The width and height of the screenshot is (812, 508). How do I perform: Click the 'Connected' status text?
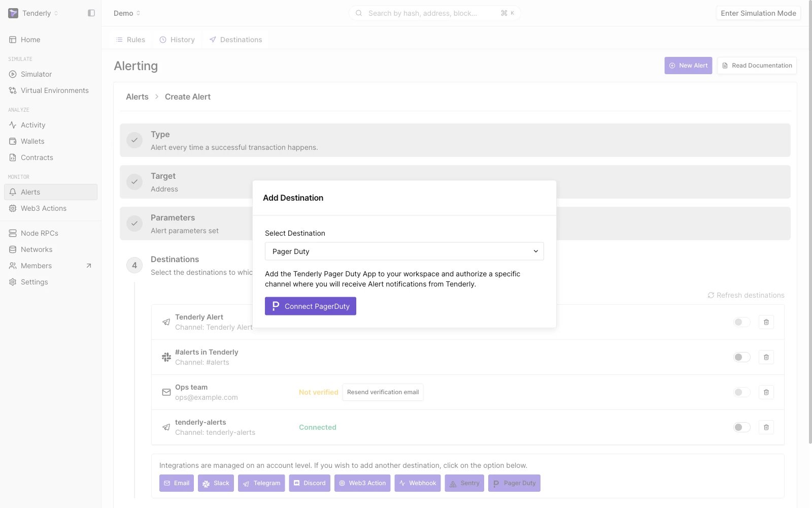click(318, 427)
